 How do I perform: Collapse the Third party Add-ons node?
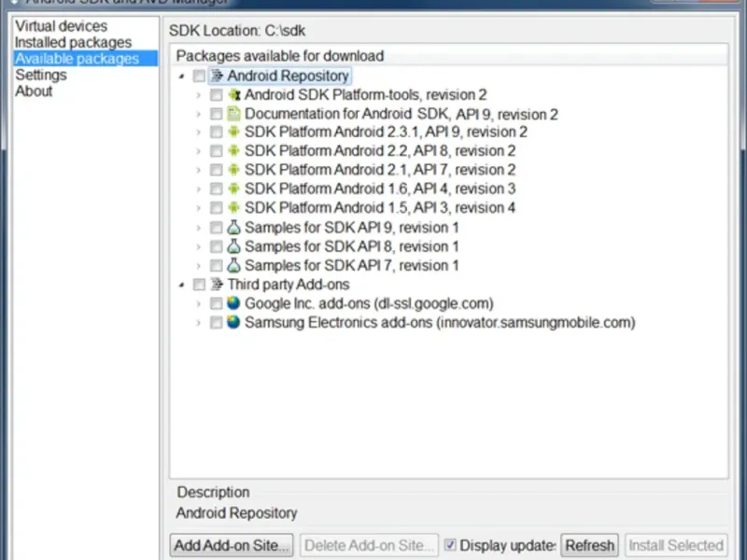point(181,286)
